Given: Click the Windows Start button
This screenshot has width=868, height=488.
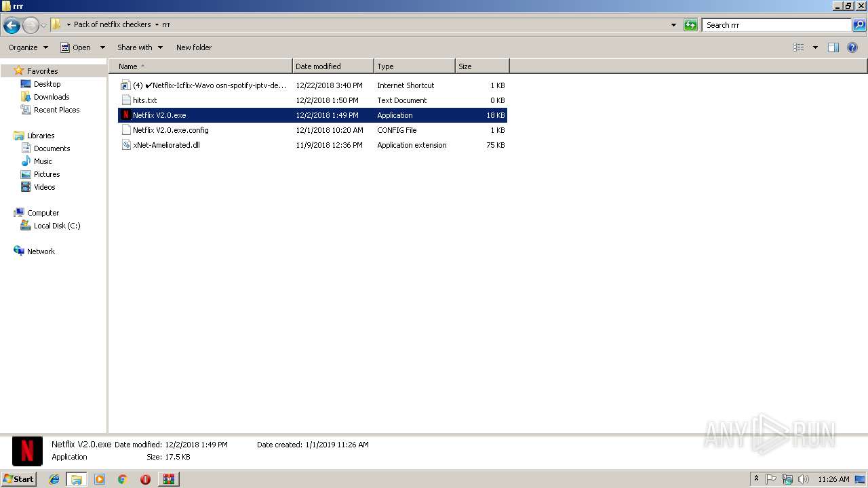Looking at the screenshot, I should tap(18, 479).
